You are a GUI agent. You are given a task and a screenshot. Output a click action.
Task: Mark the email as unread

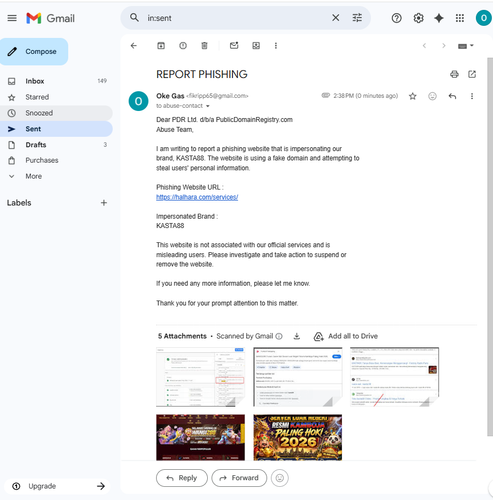234,46
